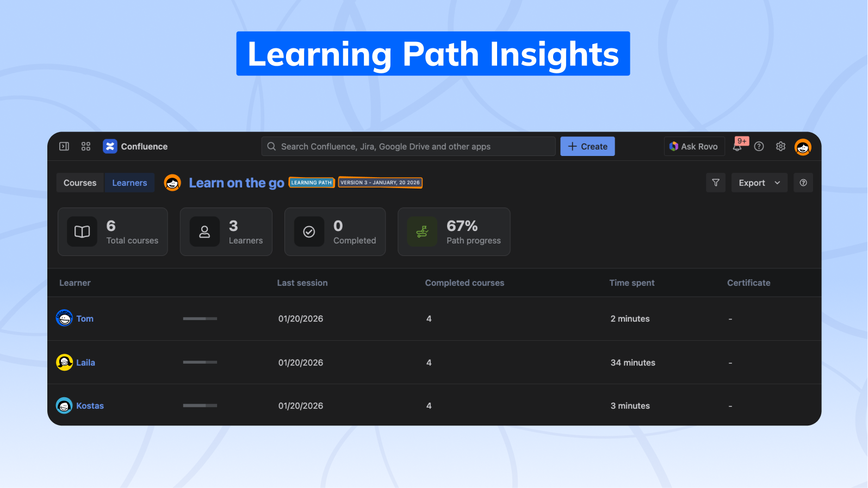
Task: Click Kostas learner name
Action: click(x=90, y=406)
